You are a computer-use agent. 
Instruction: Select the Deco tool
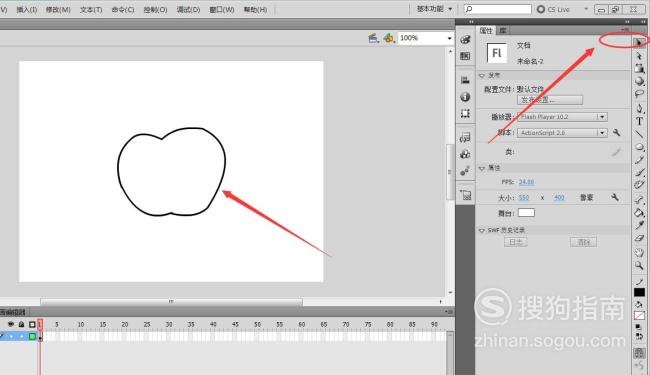[x=639, y=185]
